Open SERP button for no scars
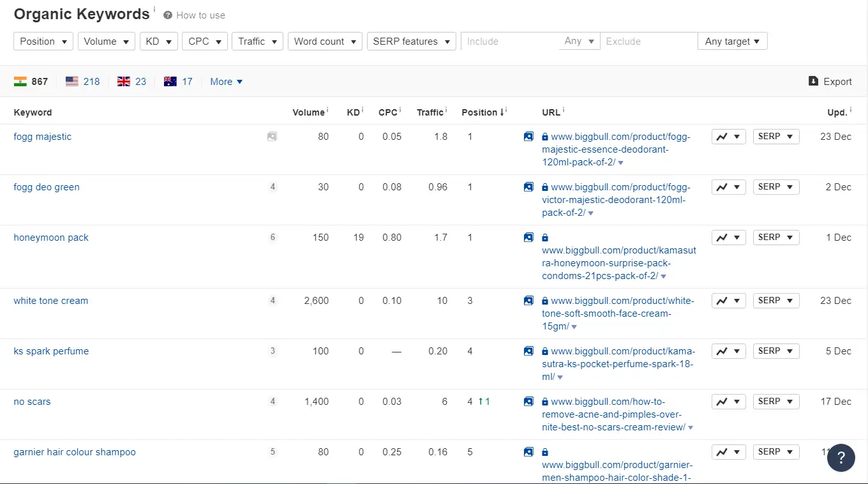The height and width of the screenshot is (484, 868). pos(776,402)
